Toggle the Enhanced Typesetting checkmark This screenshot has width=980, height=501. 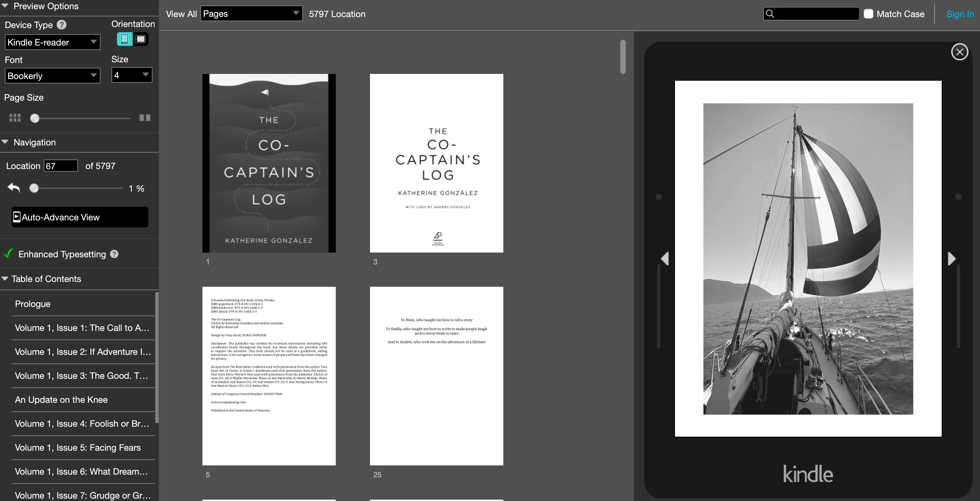(8, 254)
